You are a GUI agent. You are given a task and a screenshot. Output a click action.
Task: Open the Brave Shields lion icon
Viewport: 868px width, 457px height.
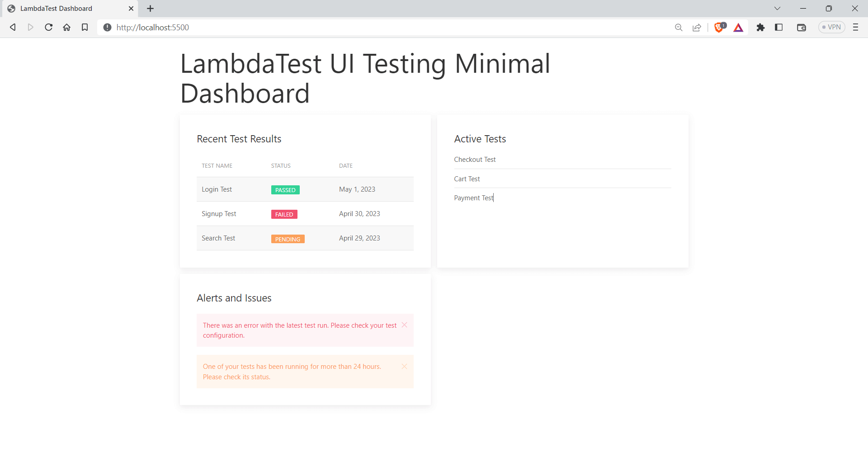click(719, 28)
